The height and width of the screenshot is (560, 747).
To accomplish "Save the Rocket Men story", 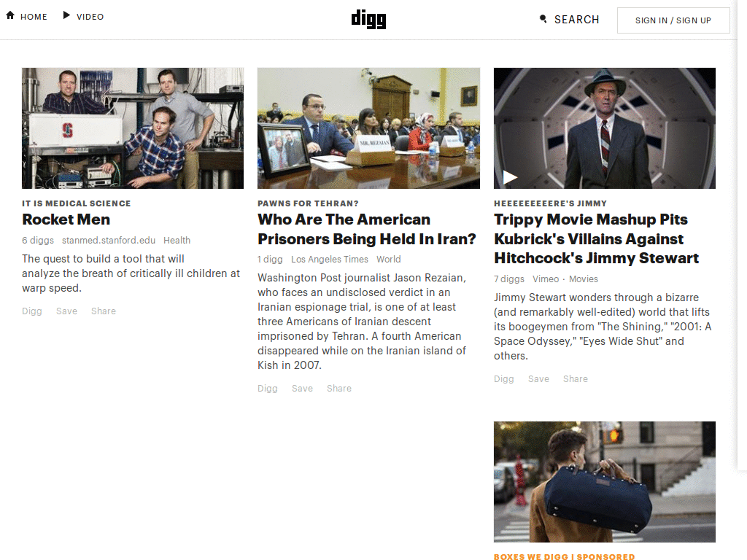I will click(66, 311).
